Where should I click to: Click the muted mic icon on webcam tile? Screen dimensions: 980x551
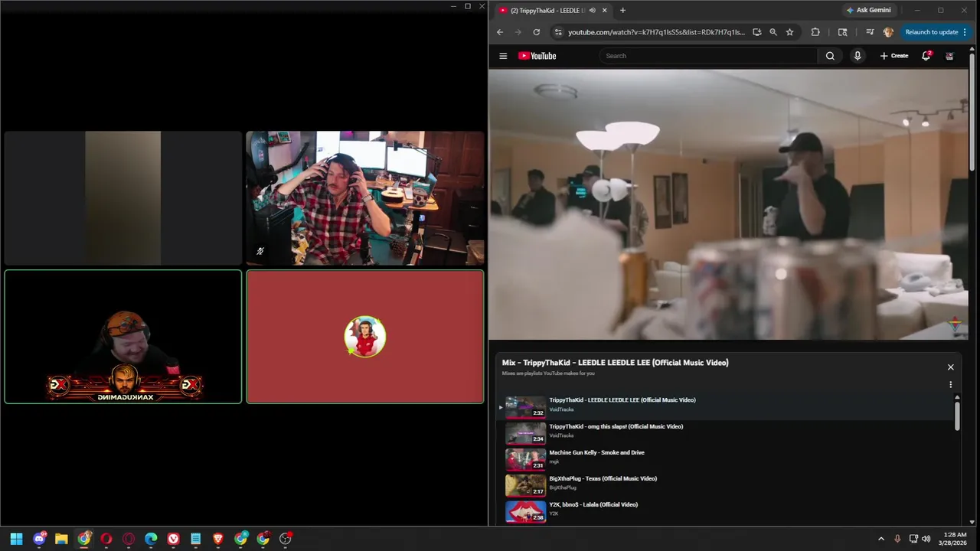click(260, 251)
